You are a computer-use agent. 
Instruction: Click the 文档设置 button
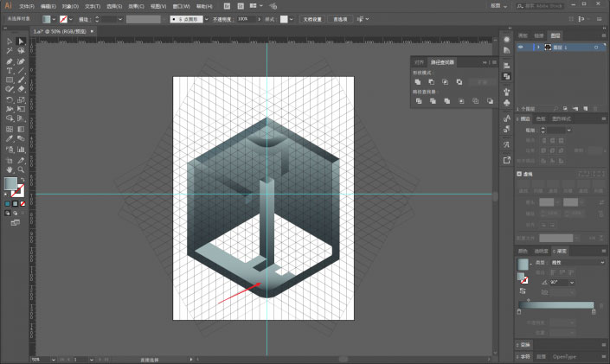312,19
